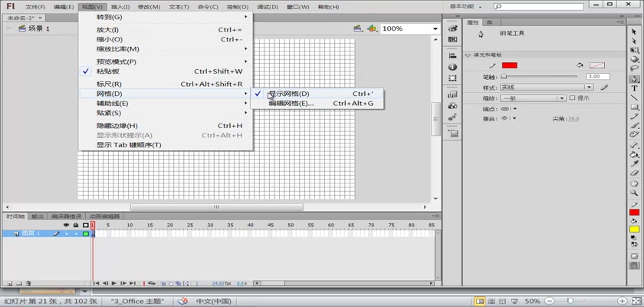Click the Edit Symbols icon
Screen dimensions: 644x307
pyautogui.click(x=372, y=28)
